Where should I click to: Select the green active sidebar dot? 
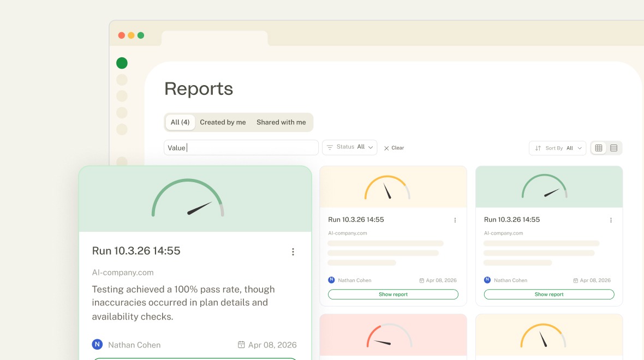[122, 63]
